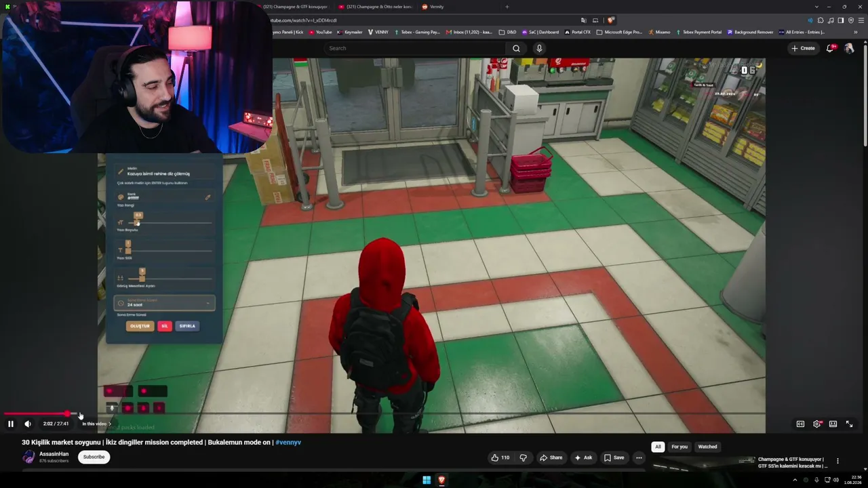
Task: Show the hidden bookmarks overflow chevron
Action: (x=855, y=32)
